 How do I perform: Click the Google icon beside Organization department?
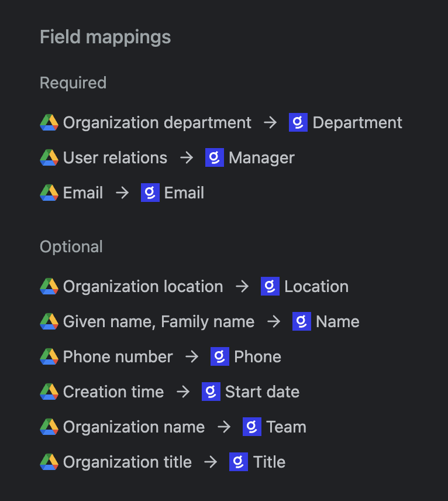pyautogui.click(x=49, y=123)
